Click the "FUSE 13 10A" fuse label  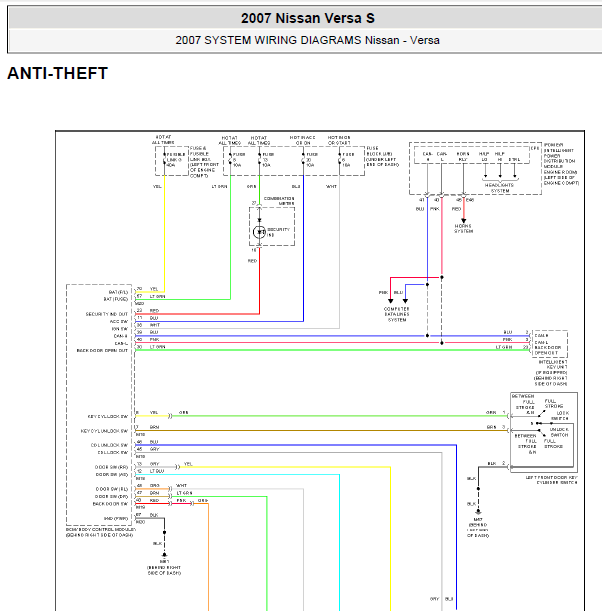point(268,160)
